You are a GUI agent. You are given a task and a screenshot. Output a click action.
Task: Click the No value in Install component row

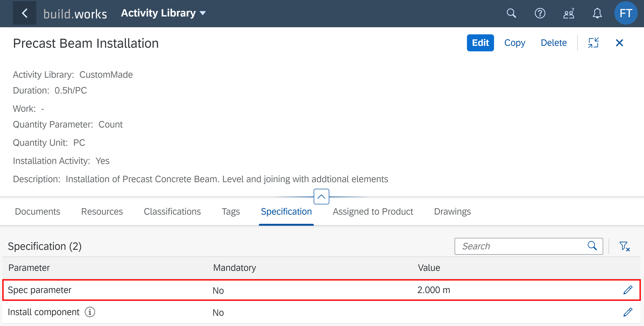click(218, 313)
